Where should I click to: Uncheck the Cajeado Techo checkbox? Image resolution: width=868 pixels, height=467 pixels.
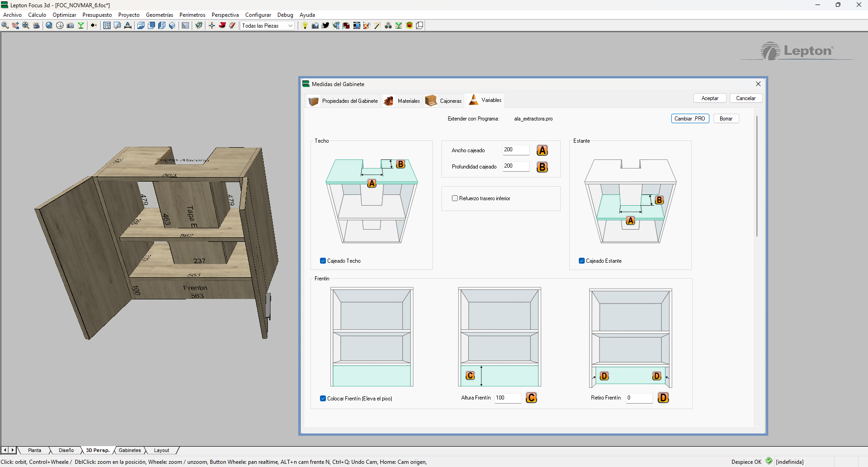(323, 261)
